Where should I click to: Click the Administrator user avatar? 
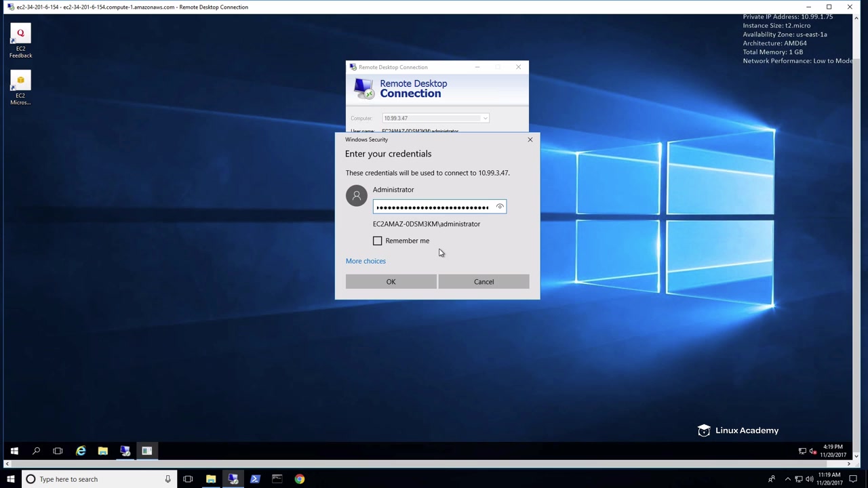click(356, 196)
